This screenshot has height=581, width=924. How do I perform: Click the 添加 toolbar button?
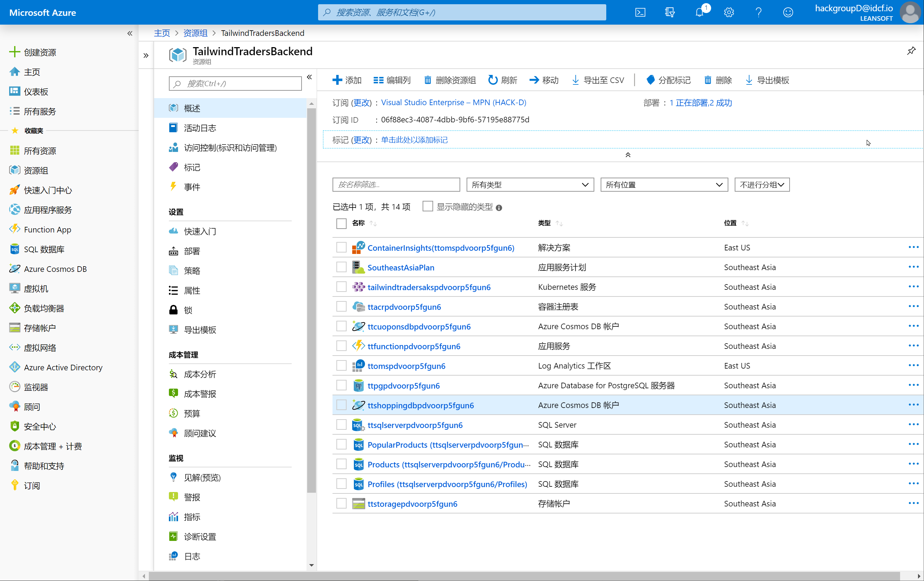click(x=347, y=80)
